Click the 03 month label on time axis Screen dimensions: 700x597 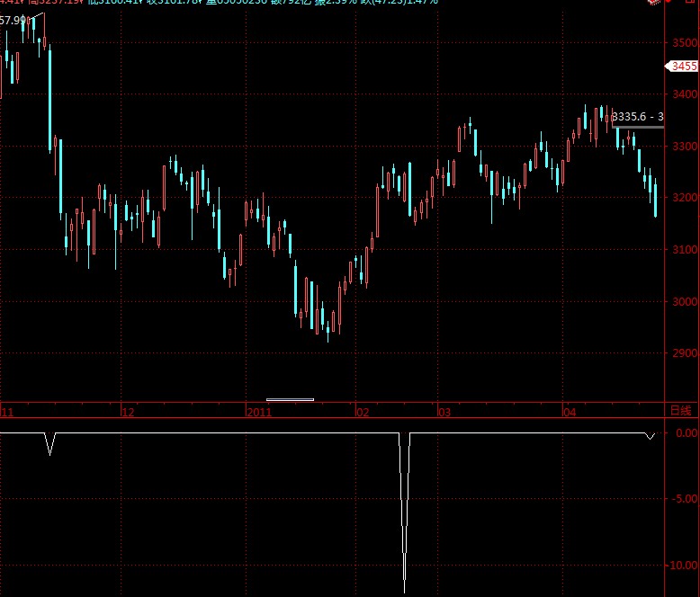pos(444,412)
